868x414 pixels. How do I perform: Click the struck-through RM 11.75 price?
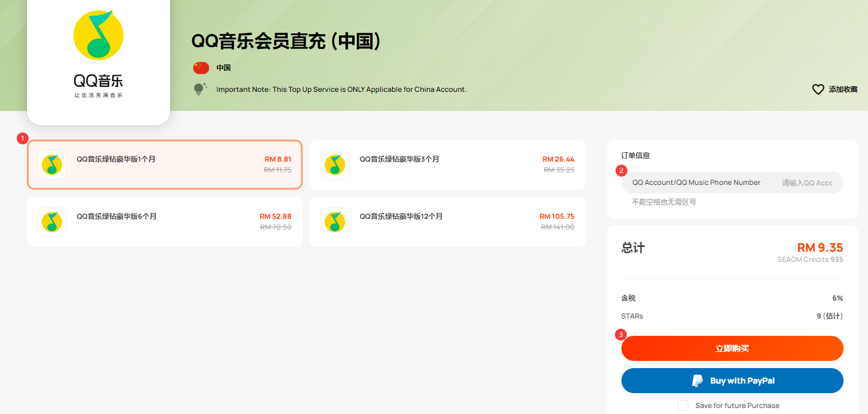tap(278, 170)
